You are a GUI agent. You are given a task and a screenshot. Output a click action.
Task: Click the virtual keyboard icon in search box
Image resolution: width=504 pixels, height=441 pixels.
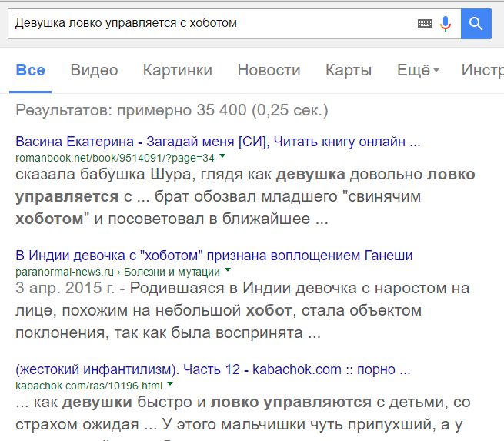tap(425, 23)
